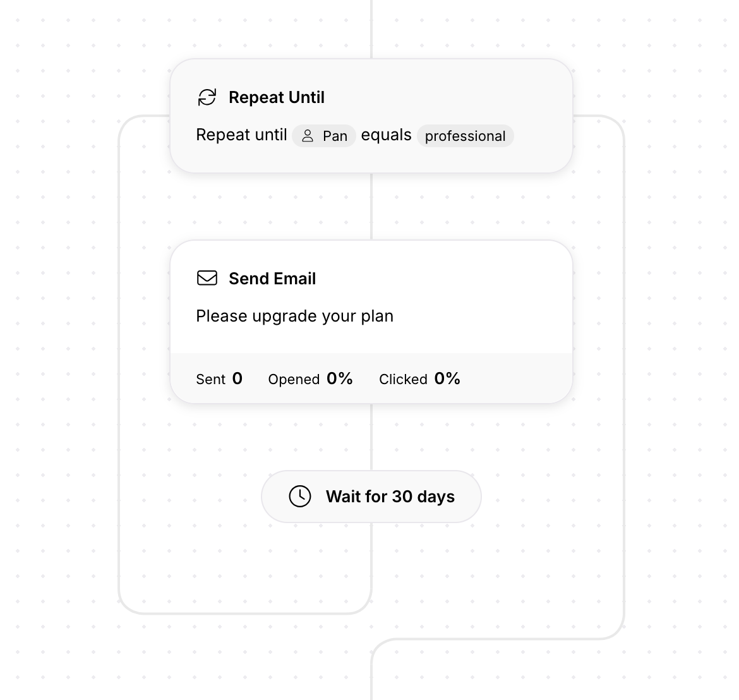
Task: Open the Wait for 30 days step
Action: (x=371, y=497)
